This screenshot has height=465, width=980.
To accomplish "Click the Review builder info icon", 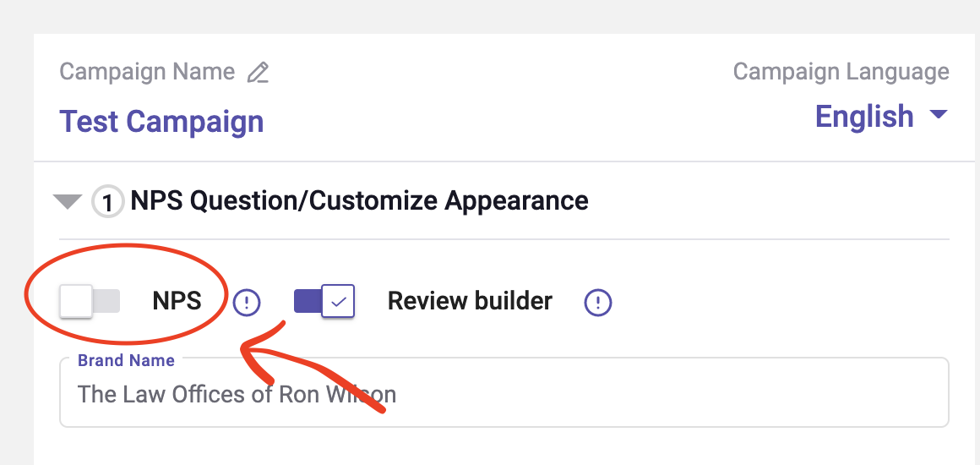I will pos(598,302).
